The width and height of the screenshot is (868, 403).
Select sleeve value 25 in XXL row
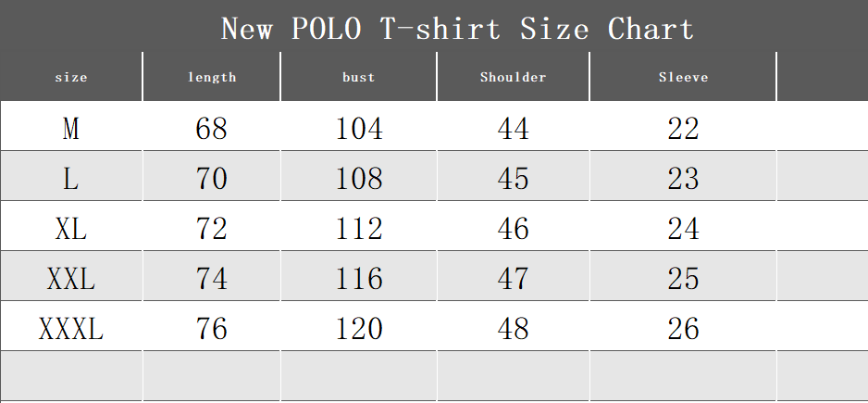click(683, 278)
